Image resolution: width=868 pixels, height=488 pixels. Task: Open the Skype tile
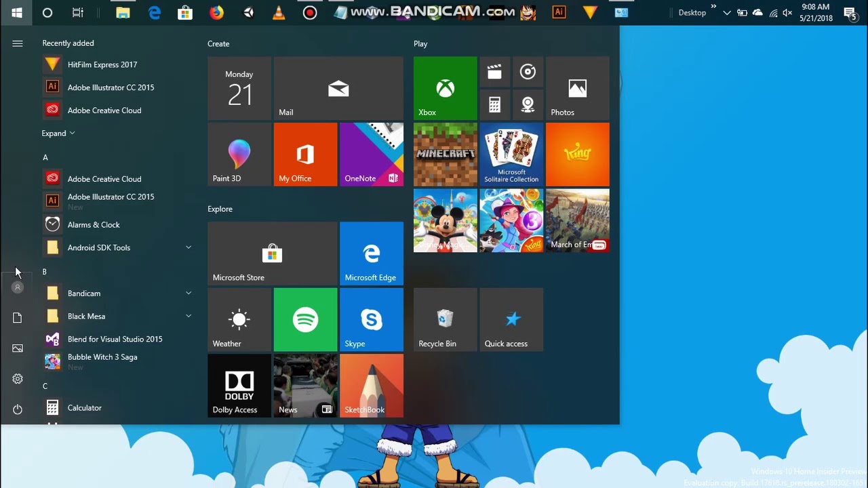click(371, 319)
